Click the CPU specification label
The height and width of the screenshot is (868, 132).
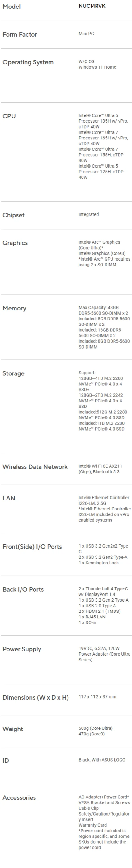pyautogui.click(x=9, y=116)
